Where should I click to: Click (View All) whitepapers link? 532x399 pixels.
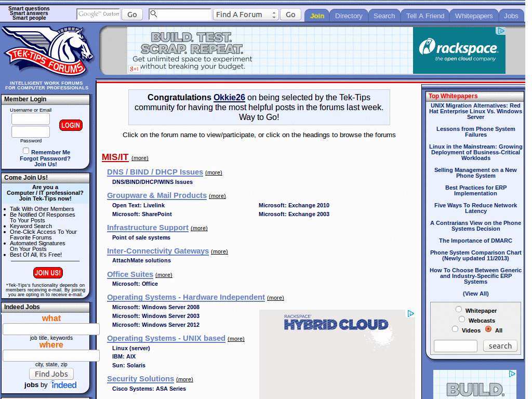476,294
